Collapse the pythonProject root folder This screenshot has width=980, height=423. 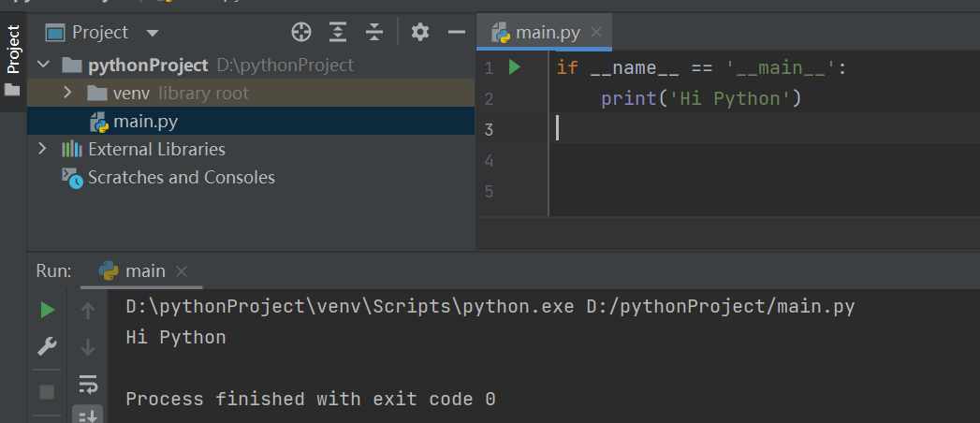[42, 66]
